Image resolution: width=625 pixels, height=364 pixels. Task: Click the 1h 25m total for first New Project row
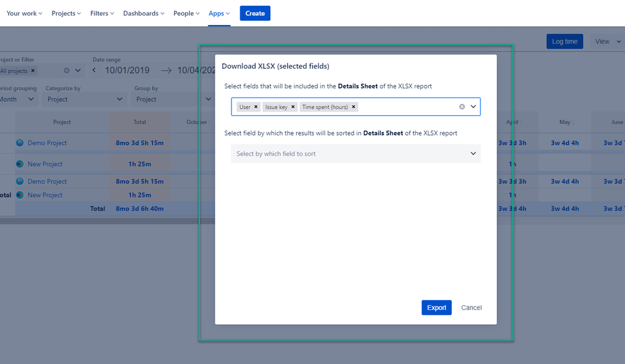click(140, 164)
